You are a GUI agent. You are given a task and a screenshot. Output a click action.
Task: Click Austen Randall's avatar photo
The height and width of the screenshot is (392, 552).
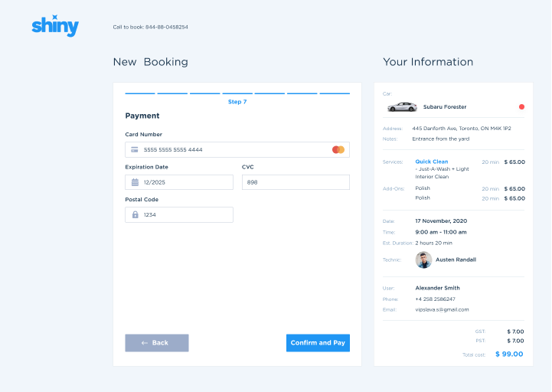tap(423, 260)
